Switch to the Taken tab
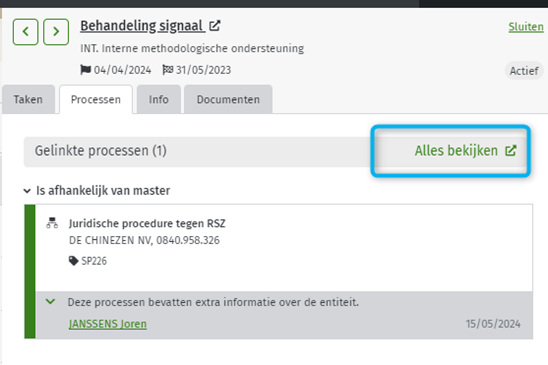Screen dimensions: 548x365 pos(28,99)
